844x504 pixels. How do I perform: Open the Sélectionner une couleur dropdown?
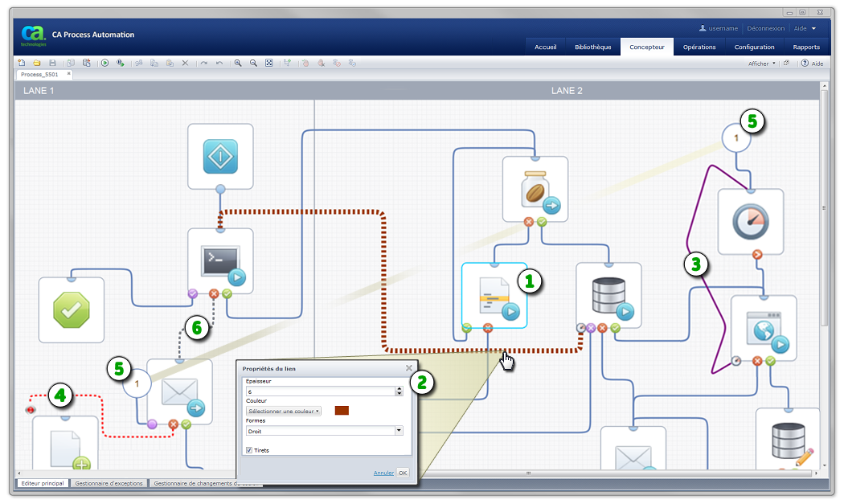click(x=284, y=411)
